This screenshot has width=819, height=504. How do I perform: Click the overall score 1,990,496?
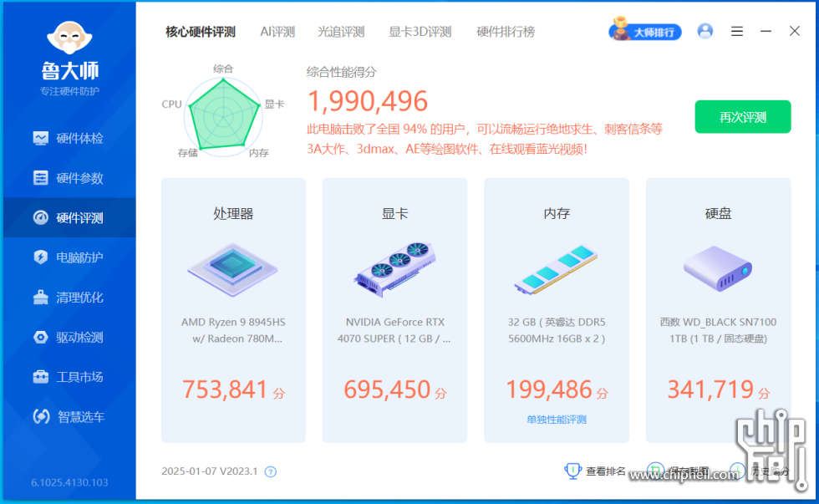[x=368, y=101]
